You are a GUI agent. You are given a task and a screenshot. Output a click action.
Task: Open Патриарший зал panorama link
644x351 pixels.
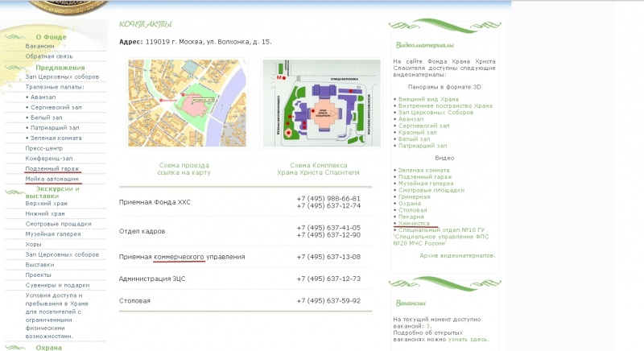pyautogui.click(x=423, y=146)
